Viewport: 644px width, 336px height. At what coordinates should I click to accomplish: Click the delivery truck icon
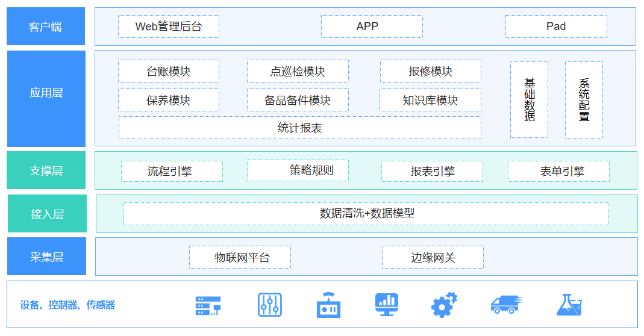click(x=507, y=305)
